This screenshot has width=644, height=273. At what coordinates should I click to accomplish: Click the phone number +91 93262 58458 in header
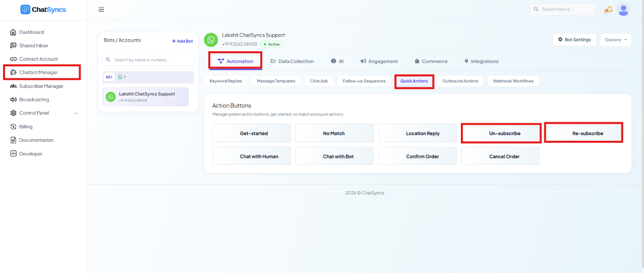[x=239, y=44]
